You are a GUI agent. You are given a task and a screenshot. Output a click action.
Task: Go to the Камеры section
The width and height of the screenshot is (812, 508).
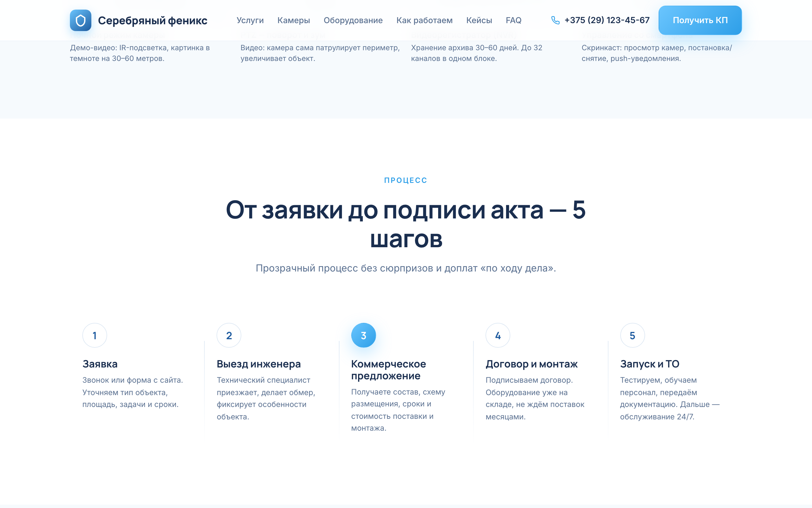294,20
